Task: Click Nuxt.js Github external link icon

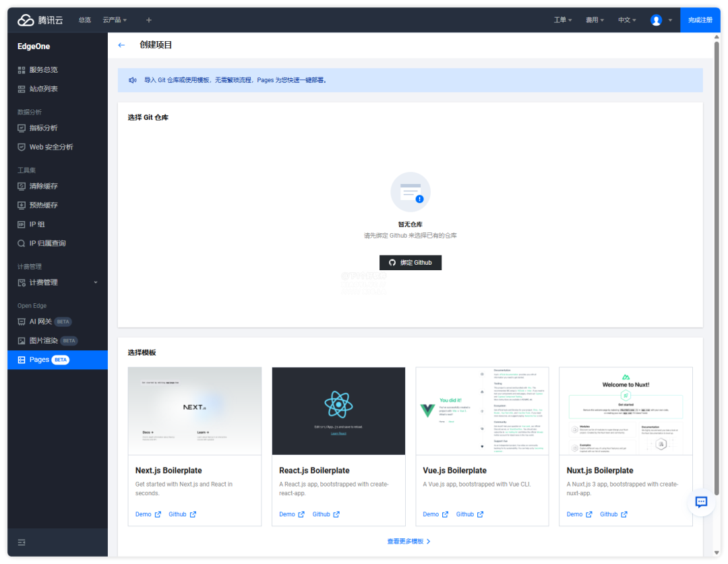Action: pos(624,514)
